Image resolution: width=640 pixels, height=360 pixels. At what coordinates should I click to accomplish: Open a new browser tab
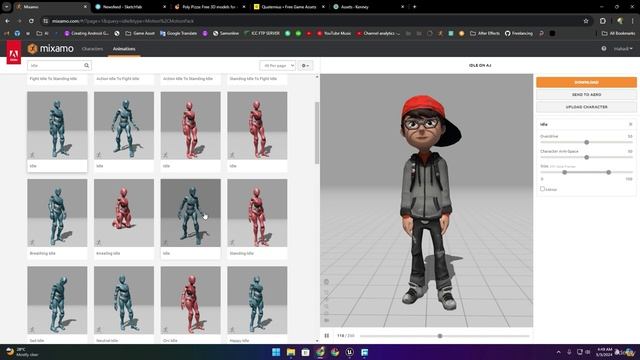(x=414, y=7)
